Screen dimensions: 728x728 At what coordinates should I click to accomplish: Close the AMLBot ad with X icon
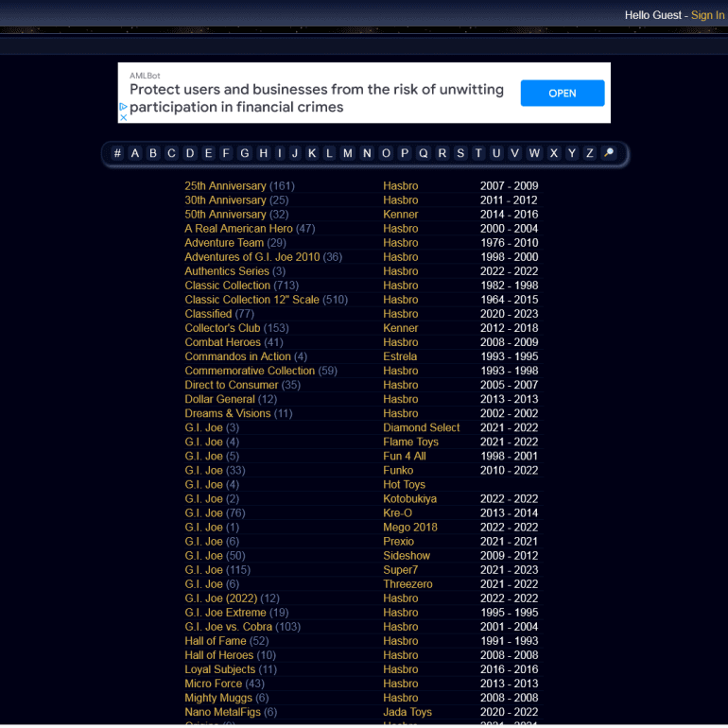click(x=123, y=117)
